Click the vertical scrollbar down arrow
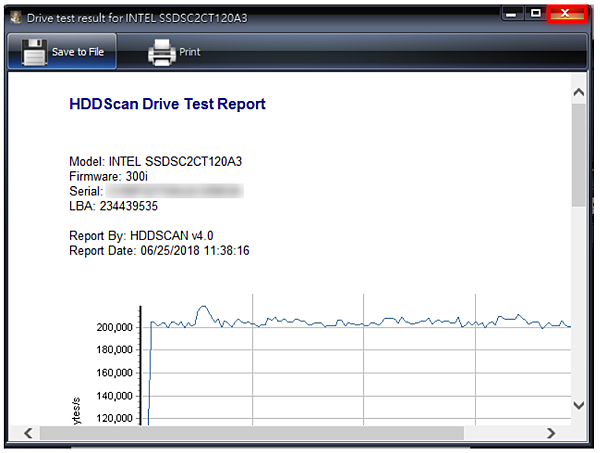This screenshot has width=600, height=453. 579,405
